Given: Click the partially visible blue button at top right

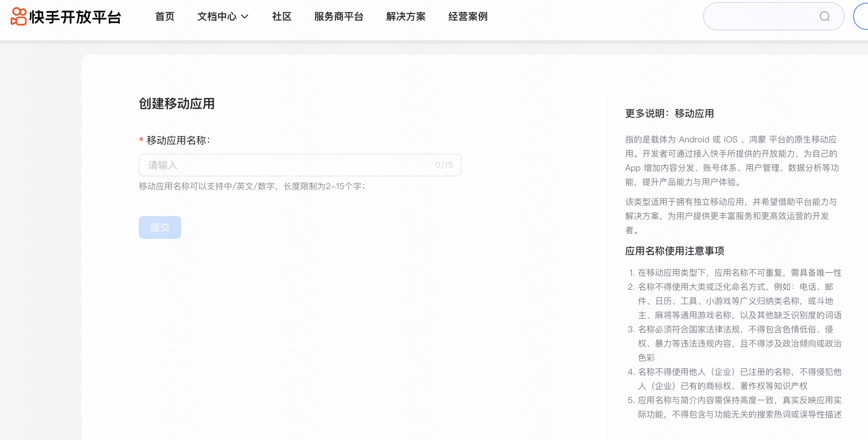Looking at the screenshot, I should [x=862, y=16].
